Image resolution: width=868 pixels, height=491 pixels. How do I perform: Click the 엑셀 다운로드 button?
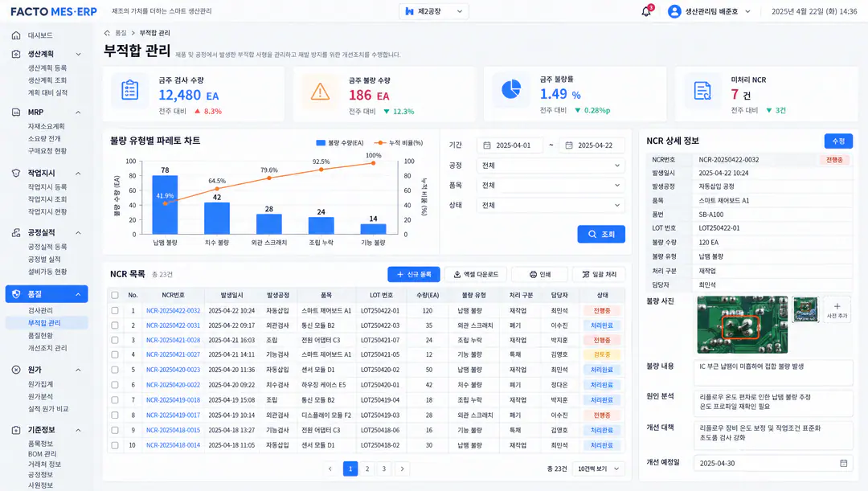pos(476,275)
